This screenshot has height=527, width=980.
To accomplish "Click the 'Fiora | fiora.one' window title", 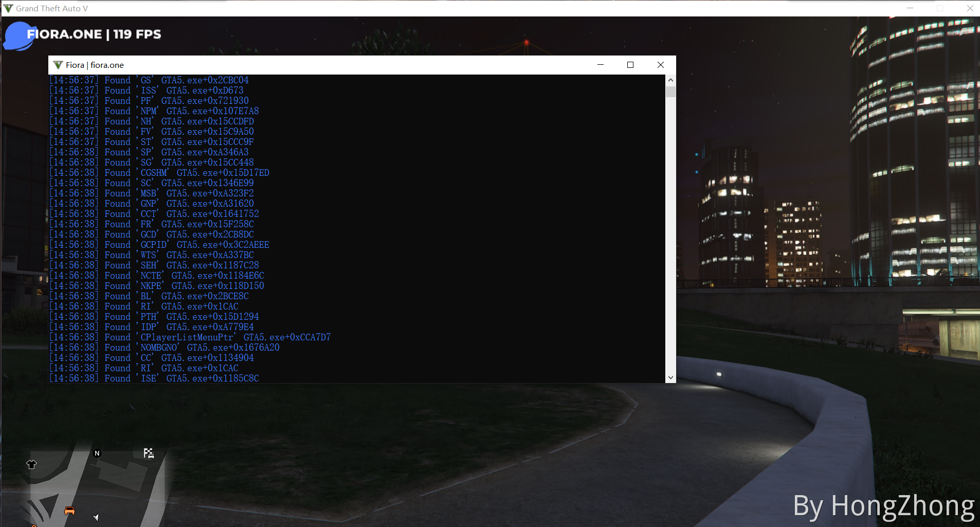I will point(95,65).
